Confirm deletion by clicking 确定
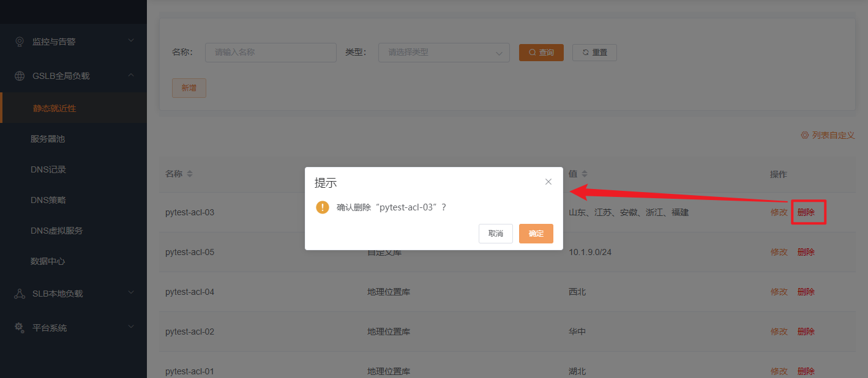Viewport: 868px width, 378px height. (x=536, y=233)
